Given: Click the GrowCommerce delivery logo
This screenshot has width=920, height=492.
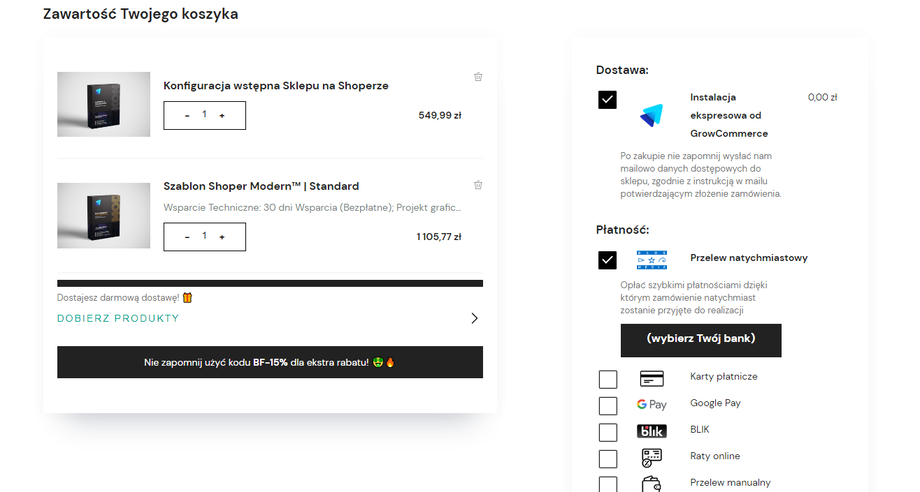Looking at the screenshot, I should (651, 115).
